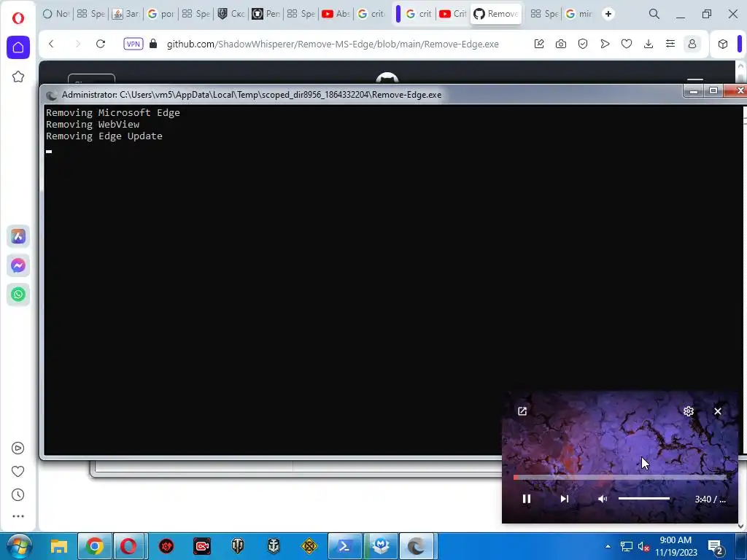Open the Easy setup sliders icon
This screenshot has width=747, height=560.
(670, 44)
